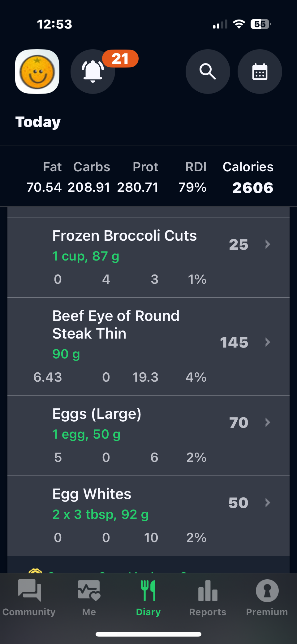The image size is (297, 644).
Task: Open Egg Whites food entry name
Action: (x=92, y=494)
